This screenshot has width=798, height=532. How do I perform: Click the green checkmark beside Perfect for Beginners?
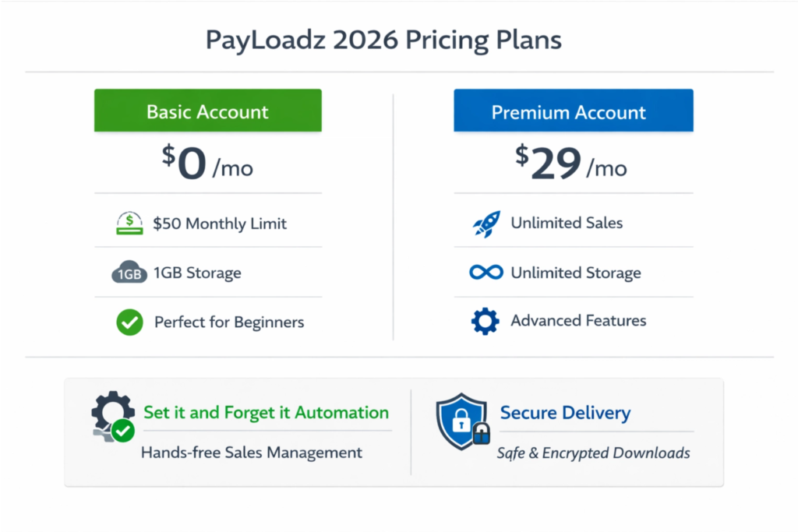tap(129, 322)
